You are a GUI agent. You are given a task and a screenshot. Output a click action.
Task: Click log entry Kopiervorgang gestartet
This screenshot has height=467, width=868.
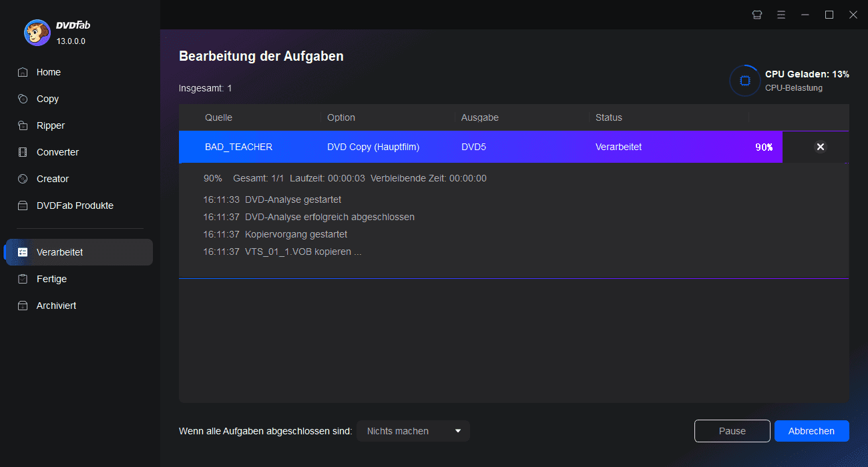(296, 234)
